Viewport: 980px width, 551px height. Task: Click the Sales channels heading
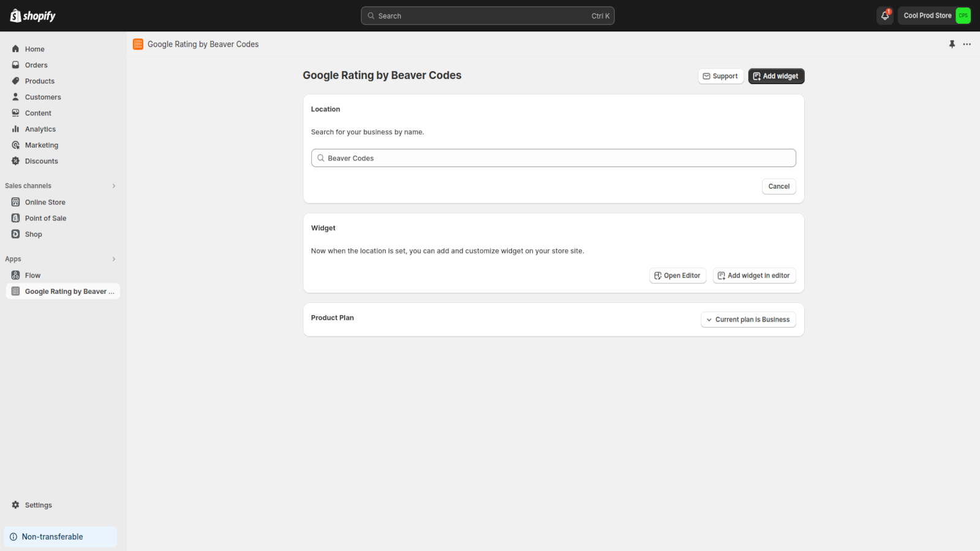[x=28, y=186]
